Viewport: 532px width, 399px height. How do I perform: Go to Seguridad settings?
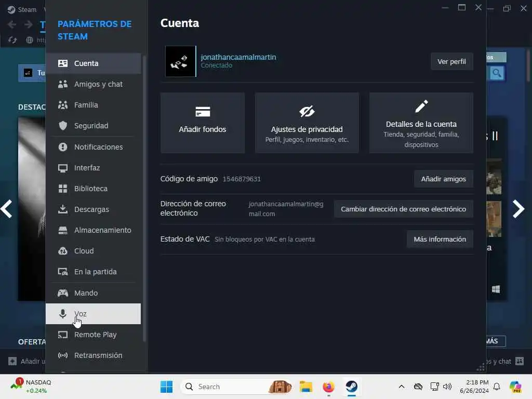94,126
